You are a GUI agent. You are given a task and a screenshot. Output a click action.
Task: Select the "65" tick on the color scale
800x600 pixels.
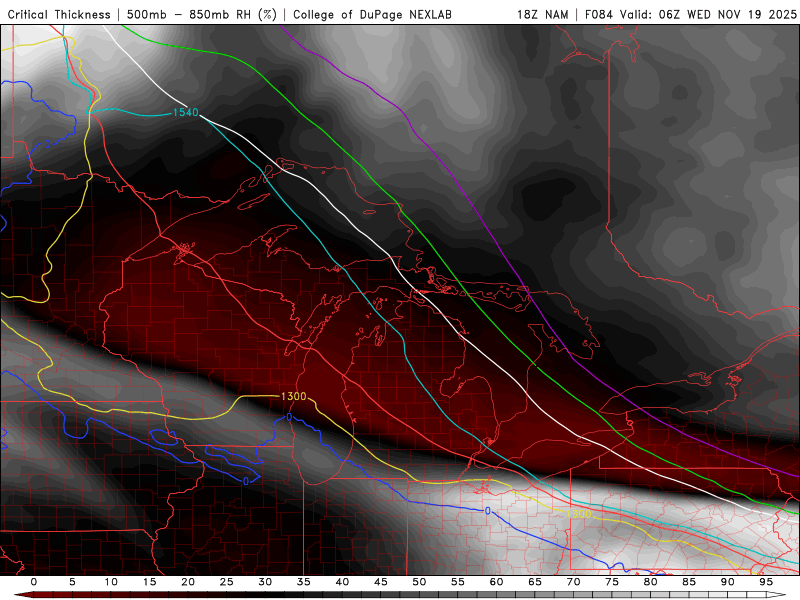click(x=535, y=582)
